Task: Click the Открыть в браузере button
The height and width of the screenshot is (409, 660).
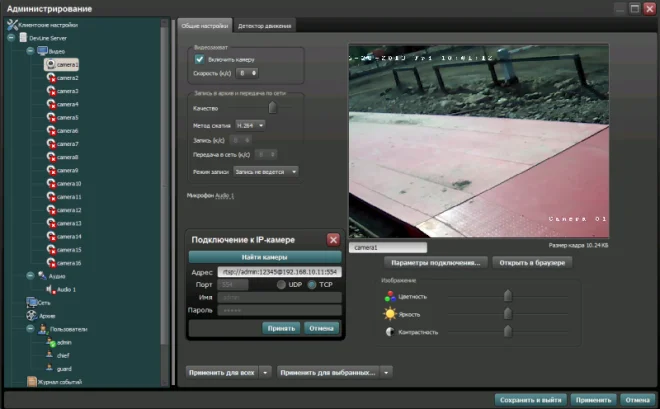Action: [531, 262]
